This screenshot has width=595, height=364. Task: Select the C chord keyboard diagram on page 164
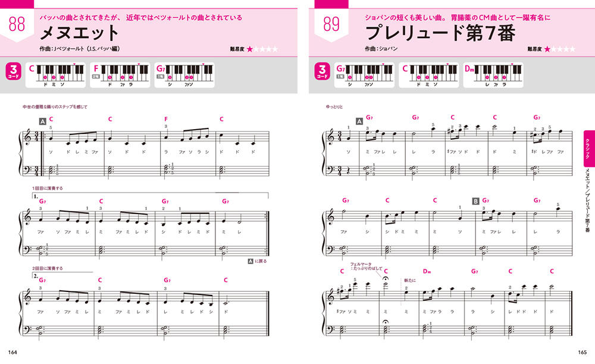click(55, 76)
